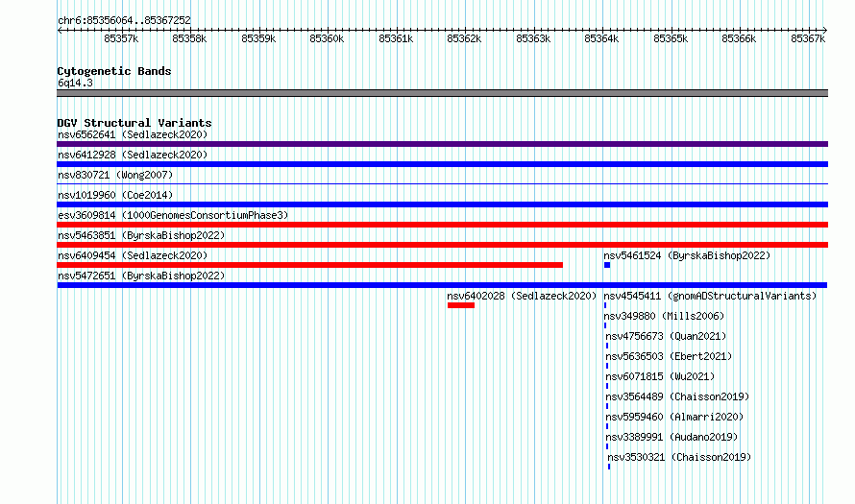
Task: Click the Cytogenetic Bands track title
Action: (x=114, y=71)
